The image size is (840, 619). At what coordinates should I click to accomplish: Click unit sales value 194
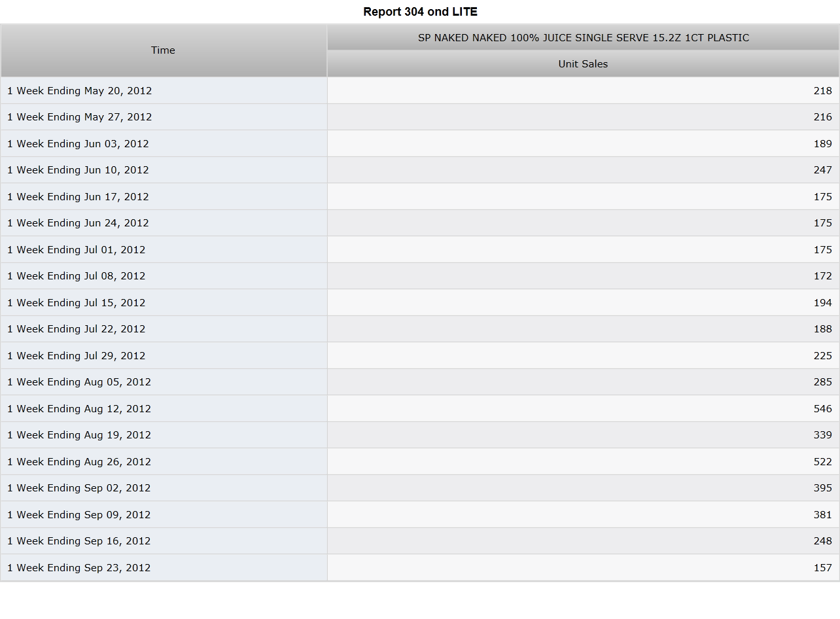point(823,303)
